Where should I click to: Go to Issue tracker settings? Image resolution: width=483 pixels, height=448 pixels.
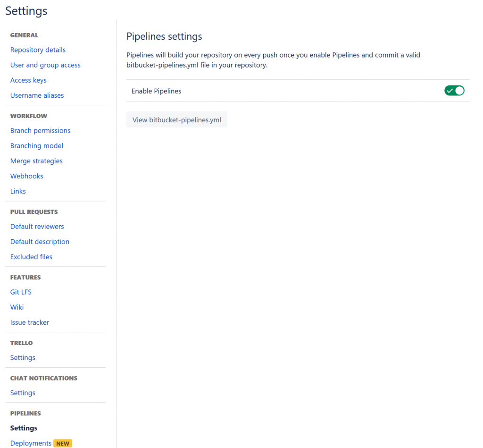click(x=30, y=322)
